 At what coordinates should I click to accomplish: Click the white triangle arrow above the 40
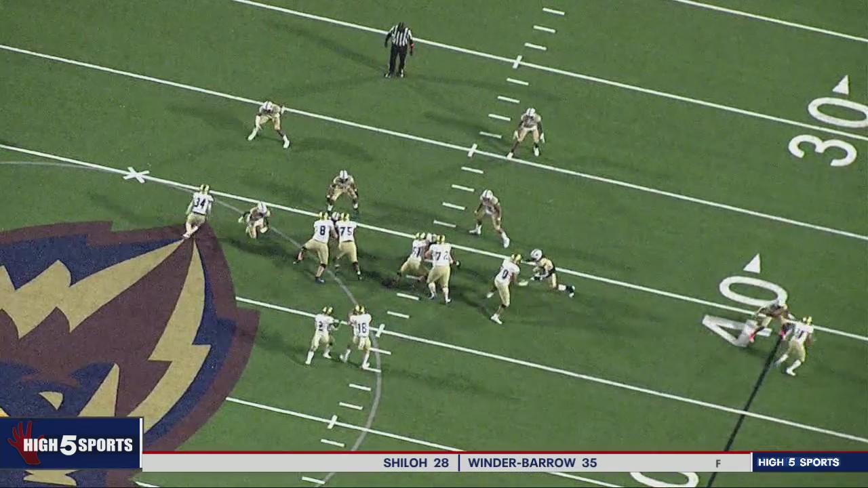click(x=752, y=264)
